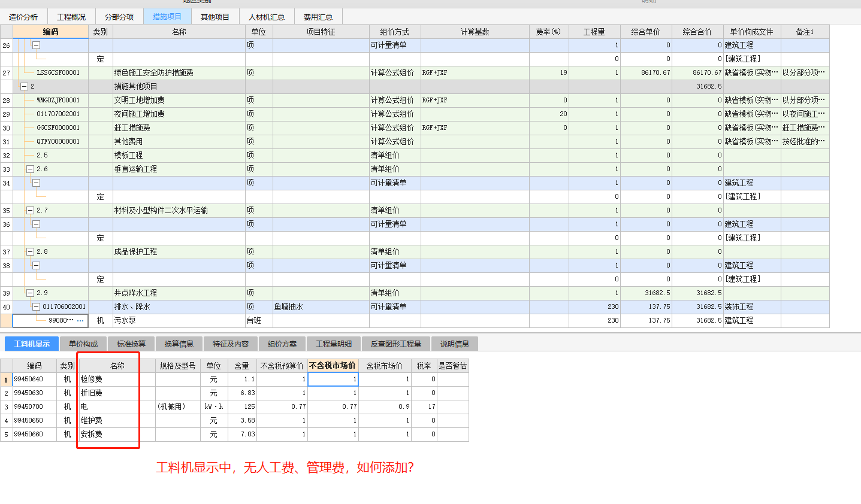
Task: Click the 组价方式 column header
Action: [395, 32]
